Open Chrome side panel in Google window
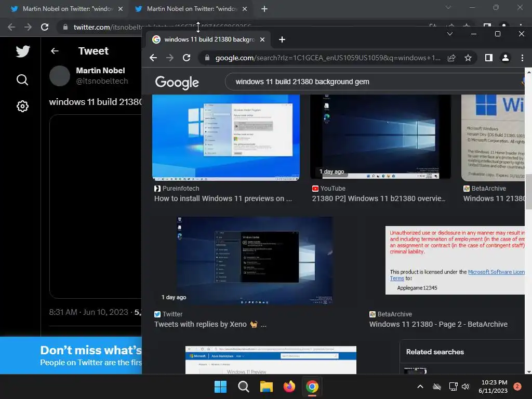The height and width of the screenshot is (399, 532). pos(488,58)
